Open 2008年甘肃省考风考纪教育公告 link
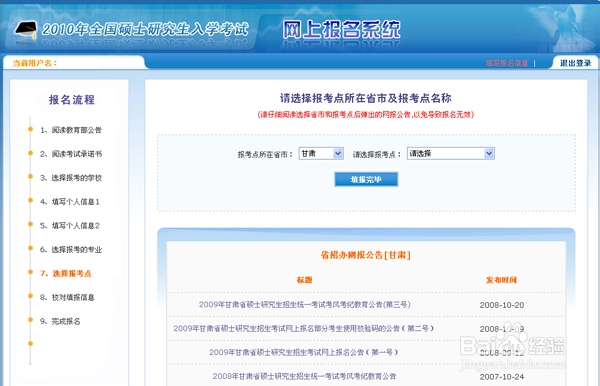Screen dimensions: 600x386 point(304,376)
